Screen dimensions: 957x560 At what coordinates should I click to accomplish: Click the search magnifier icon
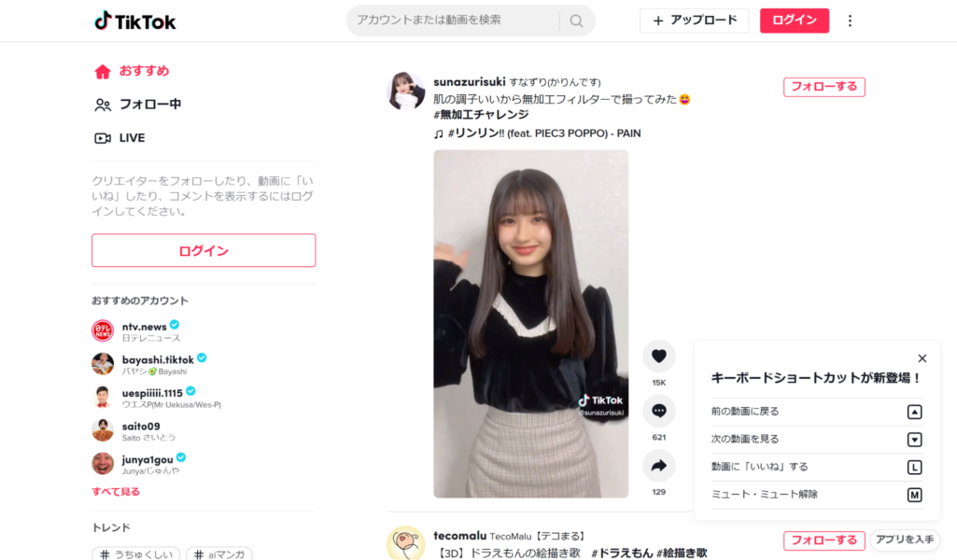576,21
